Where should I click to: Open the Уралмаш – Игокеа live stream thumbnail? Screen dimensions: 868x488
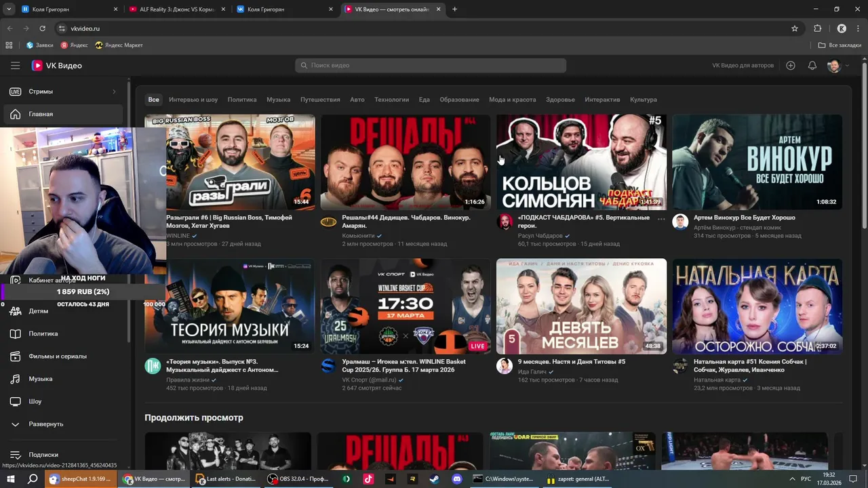(406, 306)
